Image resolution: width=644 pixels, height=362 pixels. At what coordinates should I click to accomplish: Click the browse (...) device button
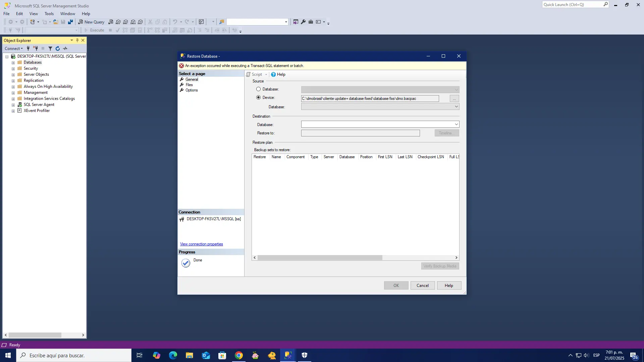point(454,99)
